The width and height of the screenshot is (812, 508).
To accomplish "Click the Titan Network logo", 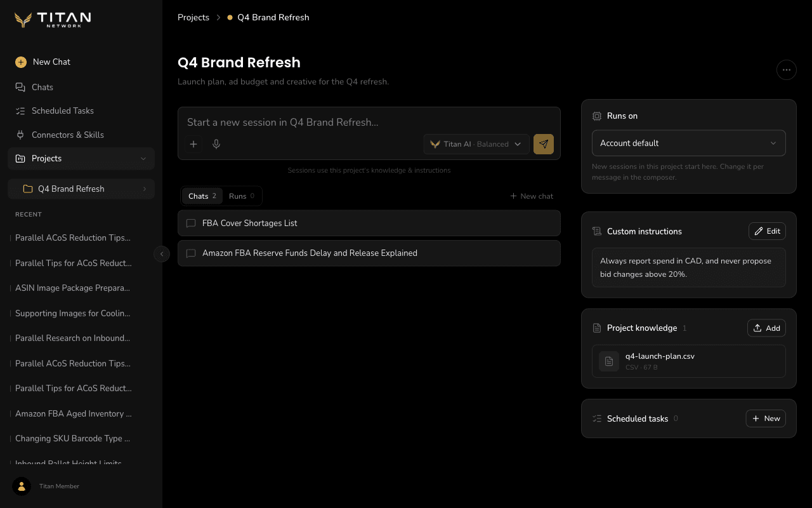I will point(53,20).
